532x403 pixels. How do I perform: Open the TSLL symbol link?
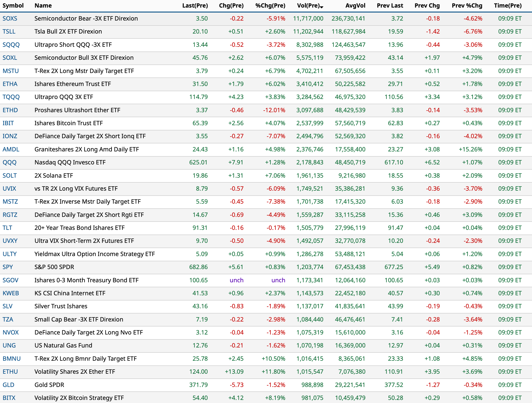pyautogui.click(x=9, y=31)
